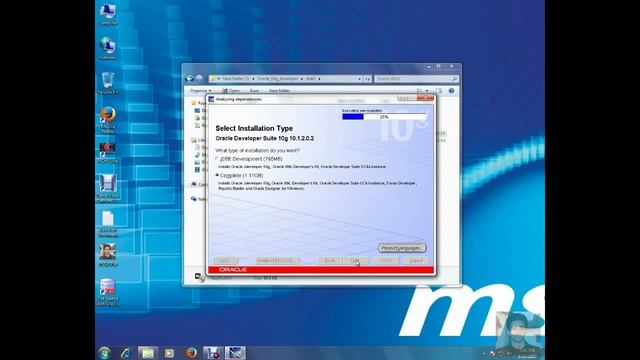Expand the Explorer address bar history dropdown
Screen dimensions: 640x360
click(x=359, y=78)
